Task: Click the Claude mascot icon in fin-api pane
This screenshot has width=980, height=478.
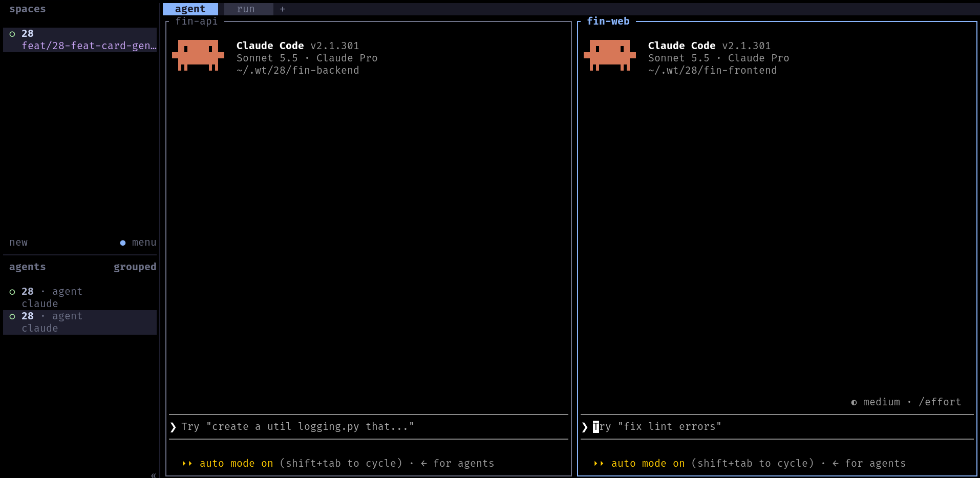Action: (198, 55)
